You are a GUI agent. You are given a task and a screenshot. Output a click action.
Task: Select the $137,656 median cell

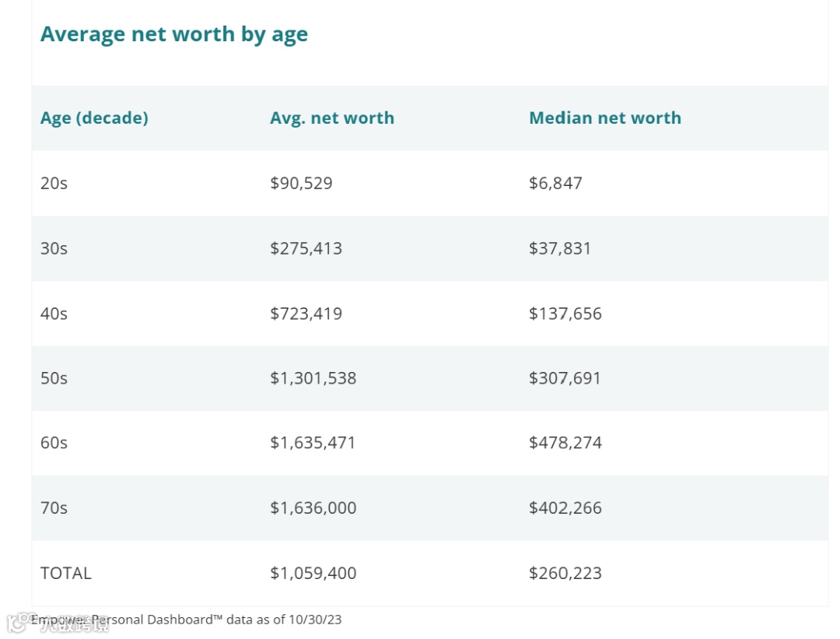pos(565,314)
